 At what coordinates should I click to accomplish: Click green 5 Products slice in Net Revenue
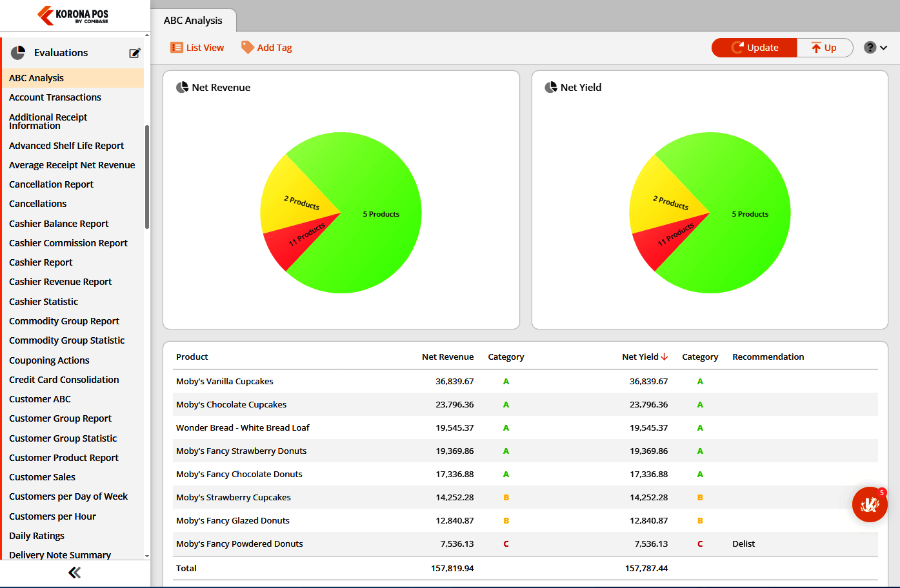(x=381, y=214)
